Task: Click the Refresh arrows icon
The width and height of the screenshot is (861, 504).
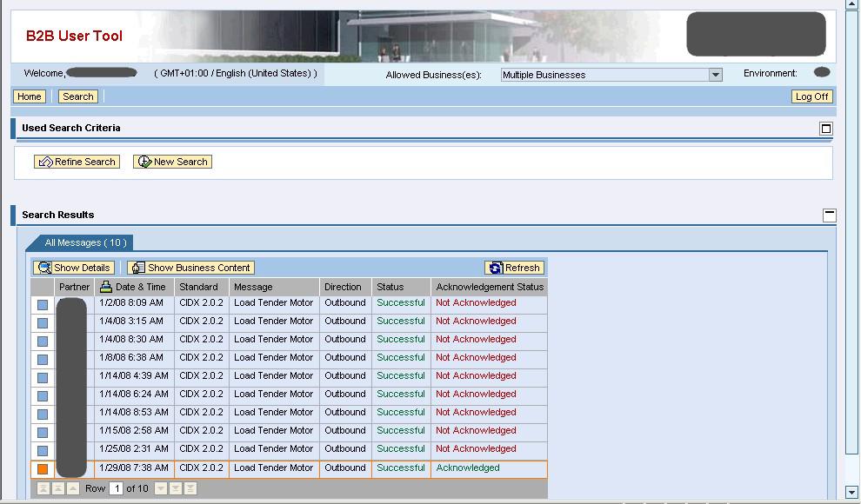Action: pos(495,268)
